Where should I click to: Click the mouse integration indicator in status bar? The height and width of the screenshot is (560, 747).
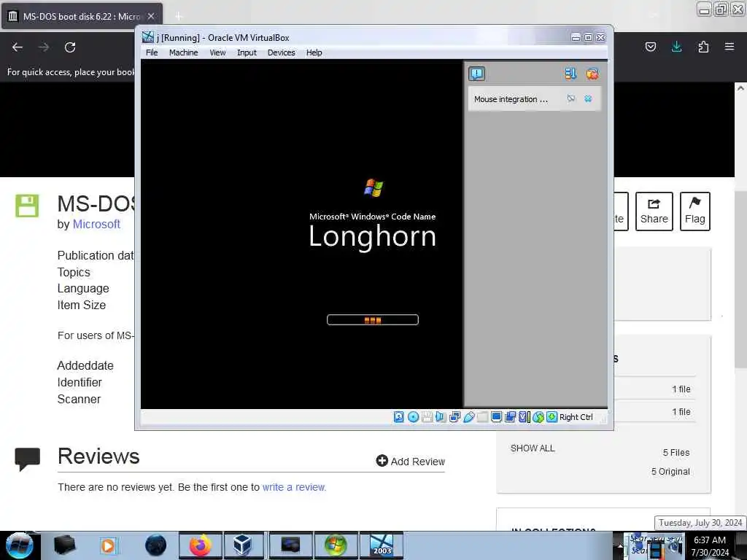[538, 416]
